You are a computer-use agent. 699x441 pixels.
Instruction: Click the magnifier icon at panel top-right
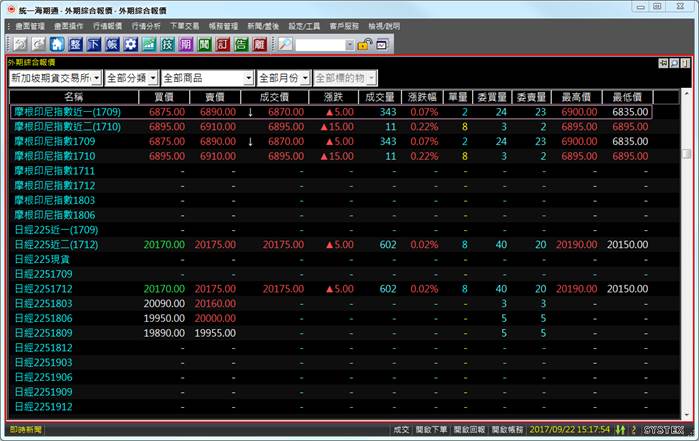pyautogui.click(x=674, y=63)
